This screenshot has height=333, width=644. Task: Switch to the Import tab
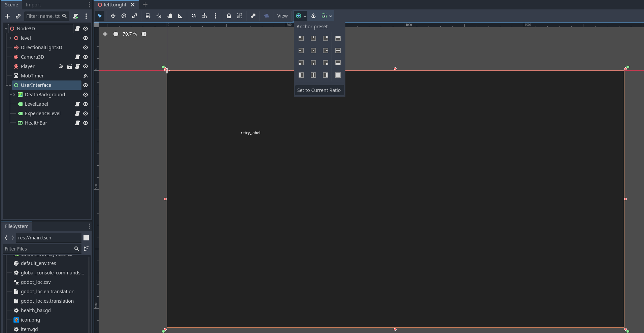pyautogui.click(x=33, y=5)
